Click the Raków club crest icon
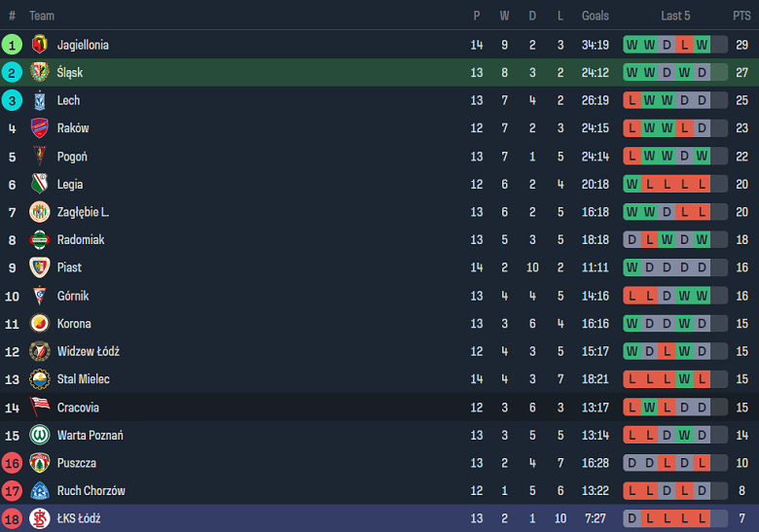The image size is (759, 532). [x=40, y=128]
